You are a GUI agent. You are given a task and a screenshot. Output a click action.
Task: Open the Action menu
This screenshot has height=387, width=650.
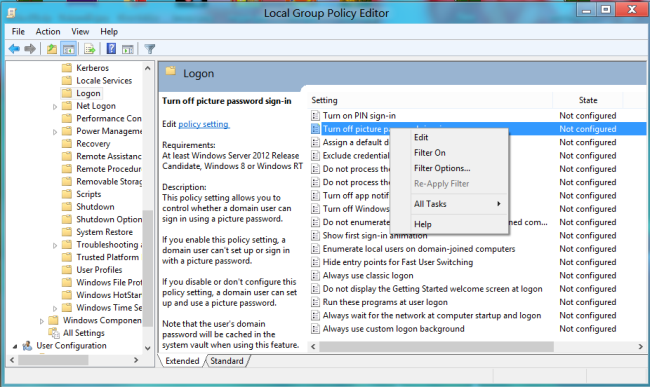coord(48,31)
